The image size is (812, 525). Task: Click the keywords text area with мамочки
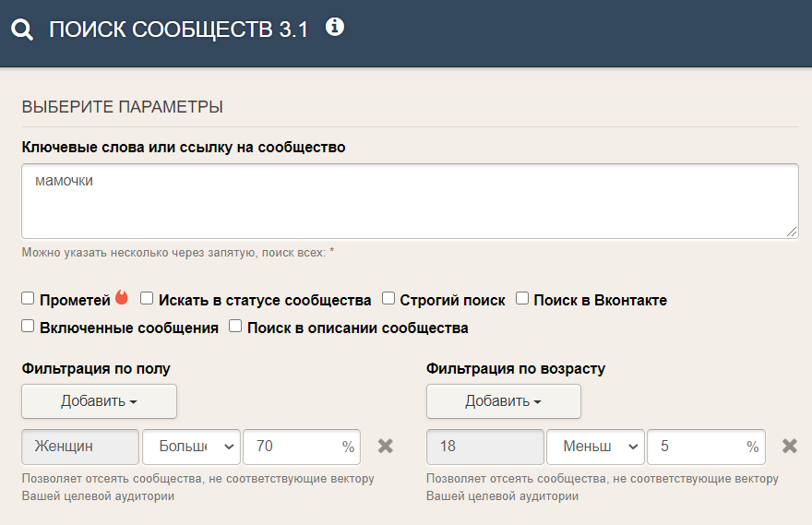click(x=410, y=201)
